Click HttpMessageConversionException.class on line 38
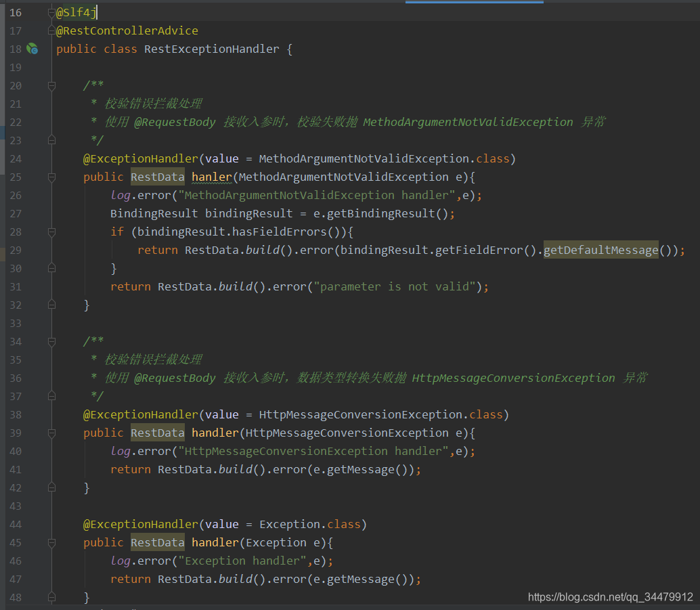Screen dimensions: 700x610 pyautogui.click(x=381, y=415)
